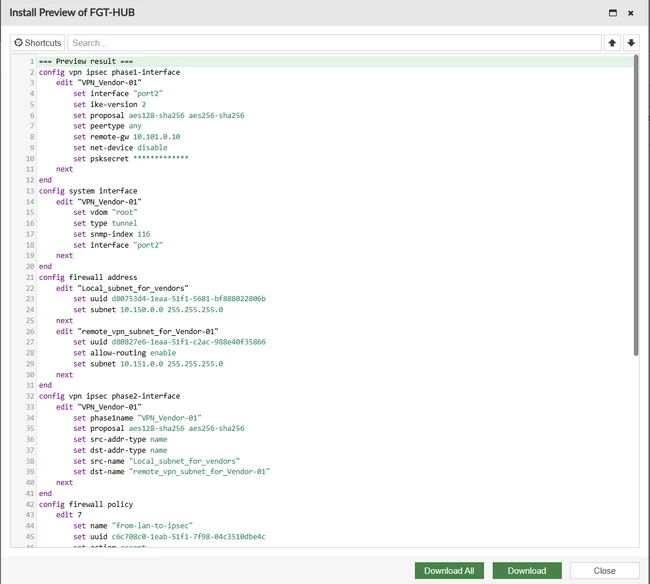Click 'set peertype any' line
650x584 pixels.
point(107,126)
